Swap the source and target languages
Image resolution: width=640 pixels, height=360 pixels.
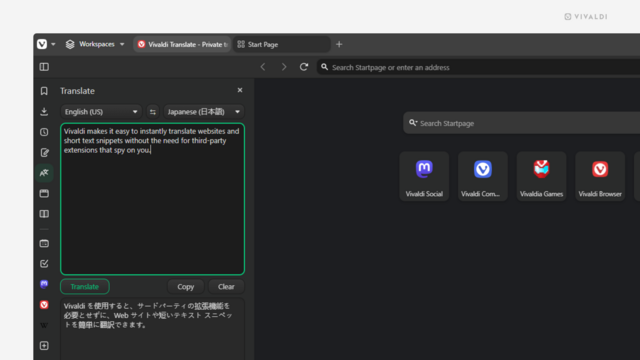pos(153,112)
